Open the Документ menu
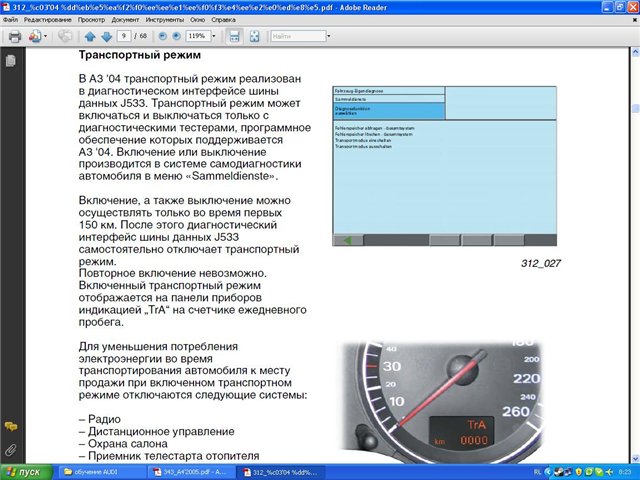 (125, 20)
